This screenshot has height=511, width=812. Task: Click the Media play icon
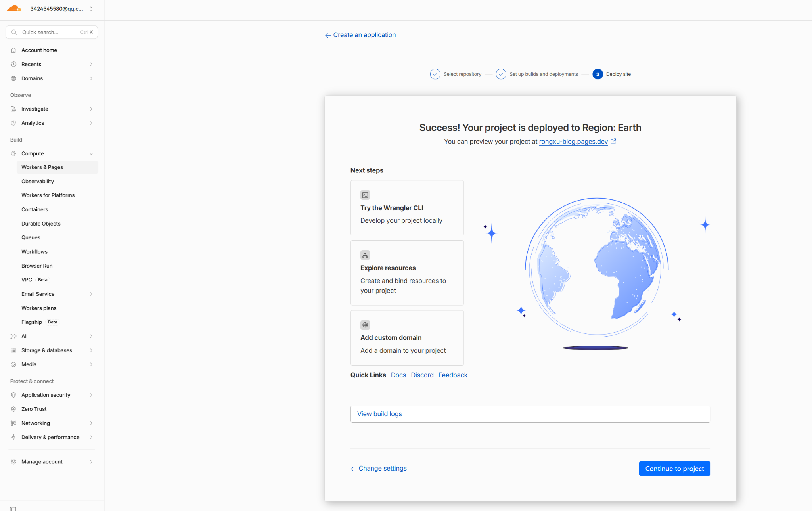coord(13,364)
